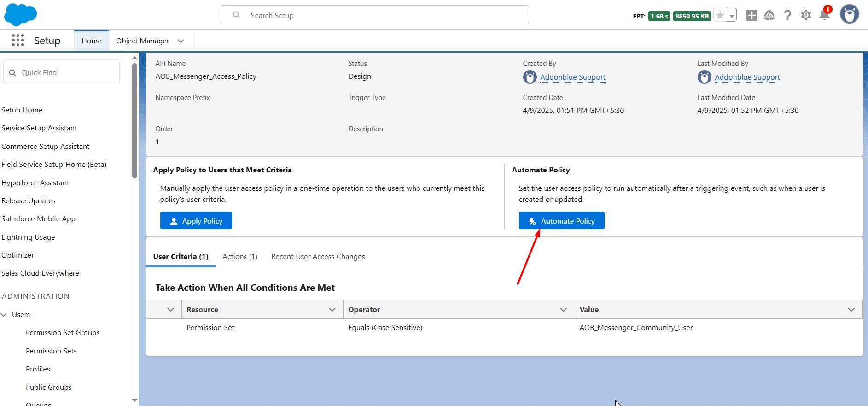
Task: Expand the Object Manager dropdown chevron
Action: [181, 41]
